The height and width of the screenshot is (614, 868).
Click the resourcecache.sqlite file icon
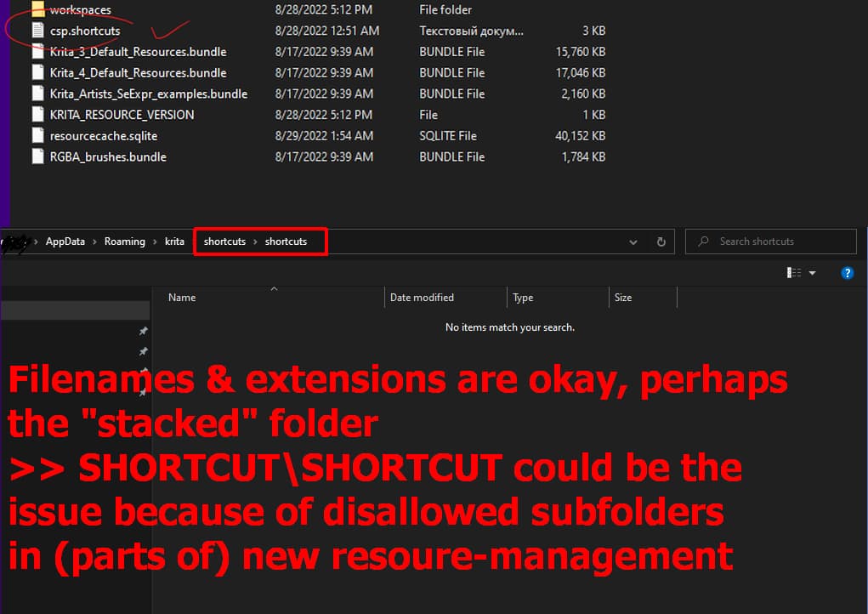point(37,136)
